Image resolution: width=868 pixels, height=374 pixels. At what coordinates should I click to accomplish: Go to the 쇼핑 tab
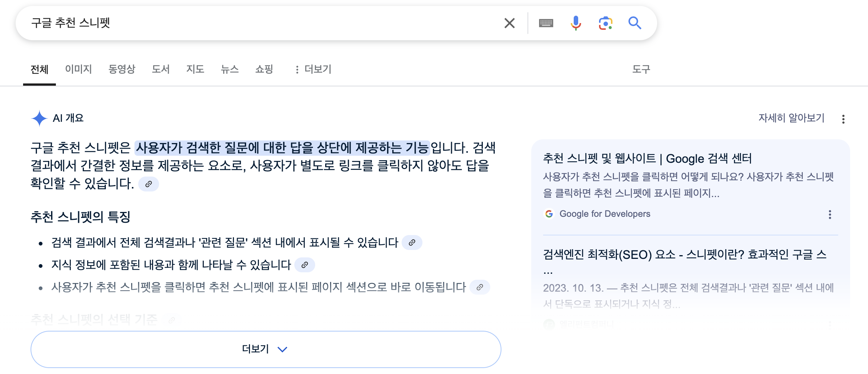[x=264, y=69]
